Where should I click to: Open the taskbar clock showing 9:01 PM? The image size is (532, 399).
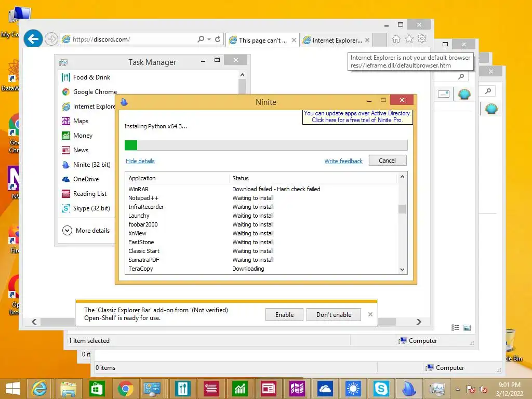click(509, 389)
